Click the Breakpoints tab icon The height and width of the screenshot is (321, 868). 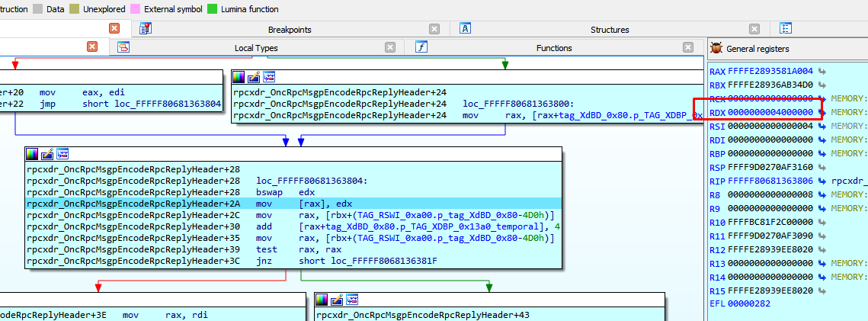point(146,29)
